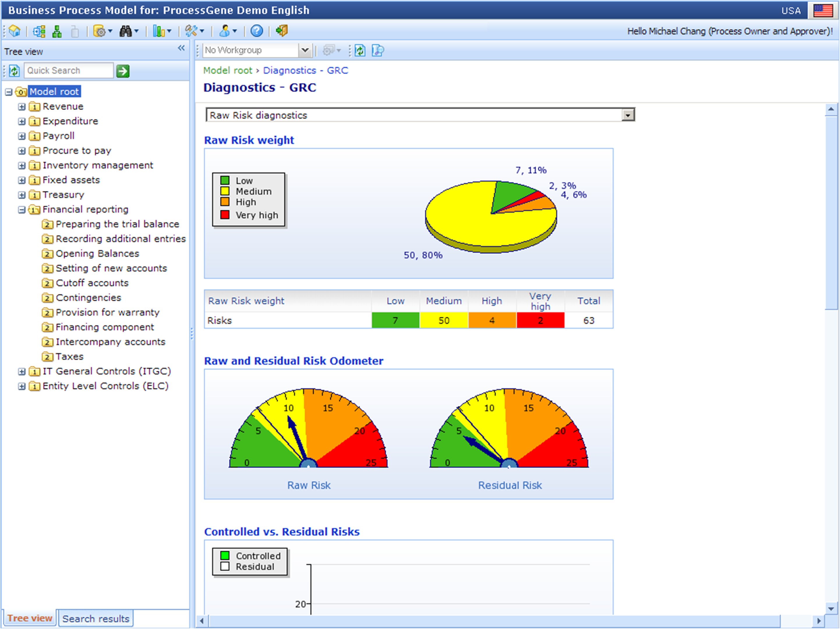Viewport: 840px width, 629px height.
Task: Open help with the question mark icon
Action: [257, 31]
